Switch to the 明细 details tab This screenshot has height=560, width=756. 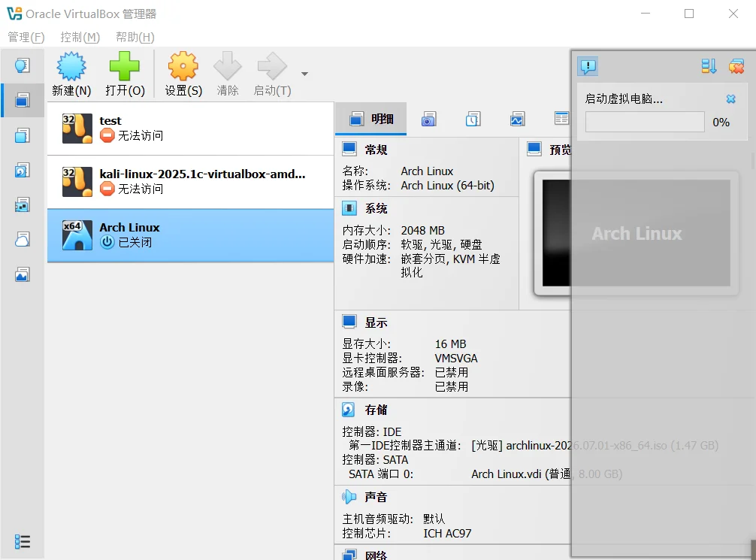pyautogui.click(x=370, y=119)
